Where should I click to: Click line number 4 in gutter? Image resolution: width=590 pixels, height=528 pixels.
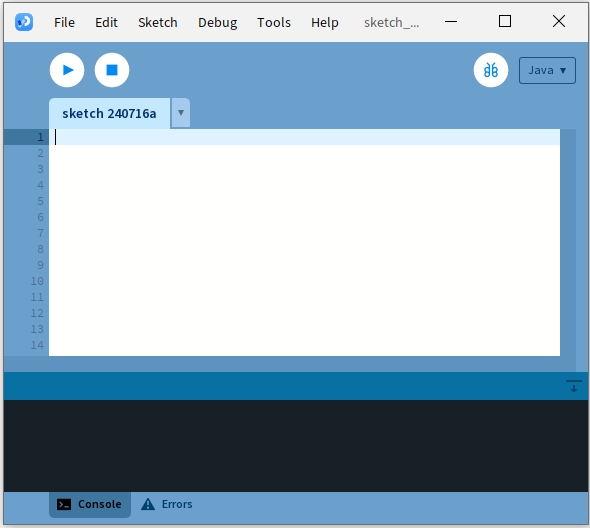coord(40,185)
